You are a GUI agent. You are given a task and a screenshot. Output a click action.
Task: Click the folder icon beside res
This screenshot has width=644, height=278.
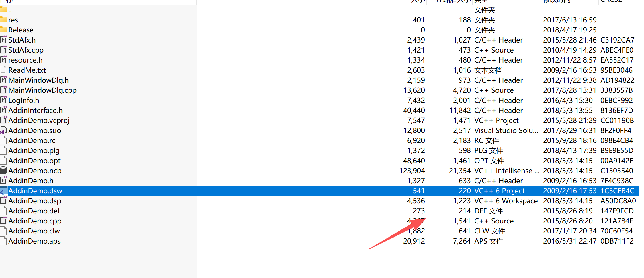(x=3, y=20)
